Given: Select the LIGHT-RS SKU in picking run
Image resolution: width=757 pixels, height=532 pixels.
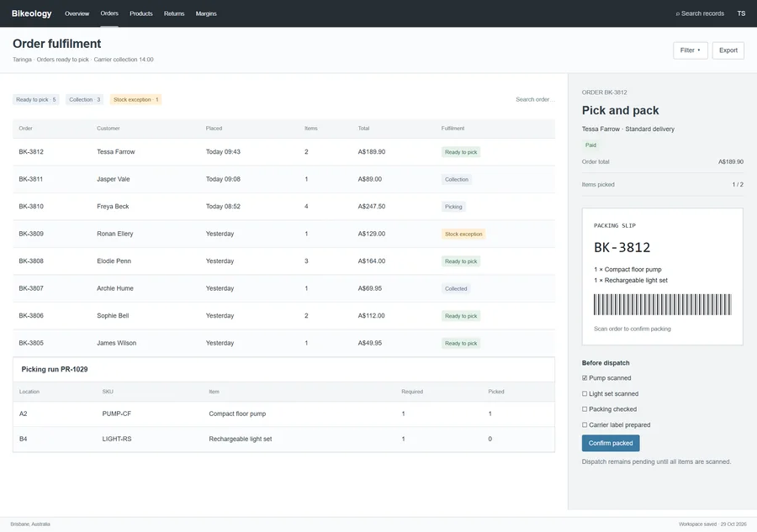Looking at the screenshot, I should [x=117, y=439].
